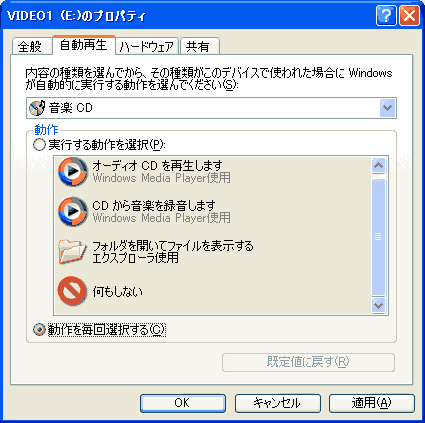Switch to the ハードウェア tab
The width and height of the screenshot is (425, 423).
point(147,46)
